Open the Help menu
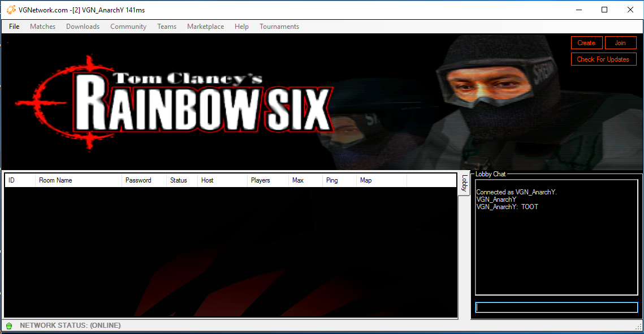 [241, 27]
